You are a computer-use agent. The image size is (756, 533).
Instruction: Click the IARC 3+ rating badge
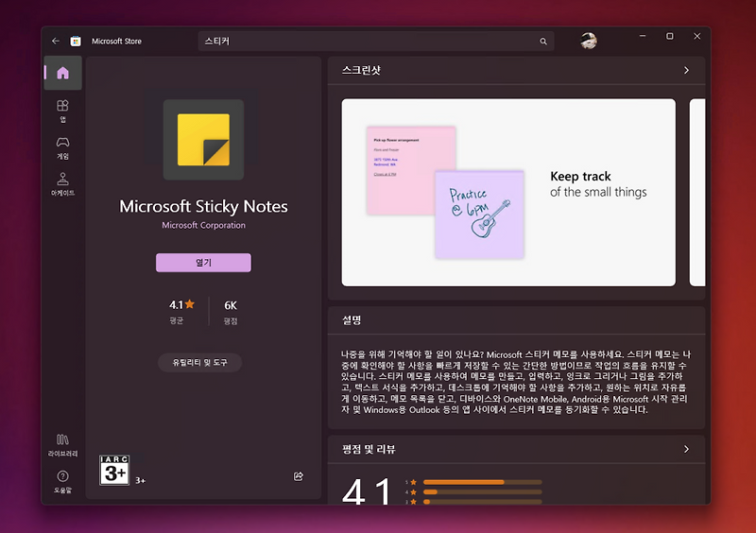tap(114, 470)
